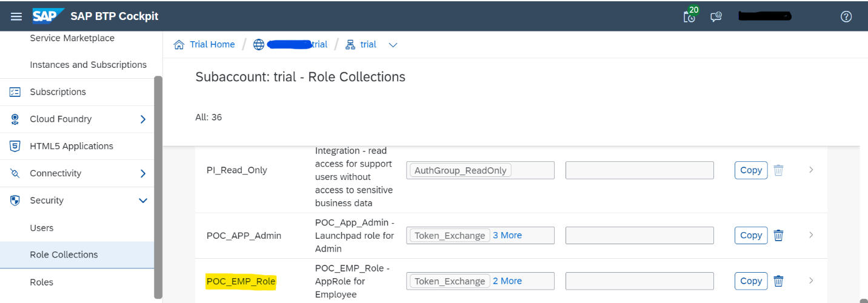Delete the POC_EMP_Role role collection
The height and width of the screenshot is (303, 868).
point(778,281)
